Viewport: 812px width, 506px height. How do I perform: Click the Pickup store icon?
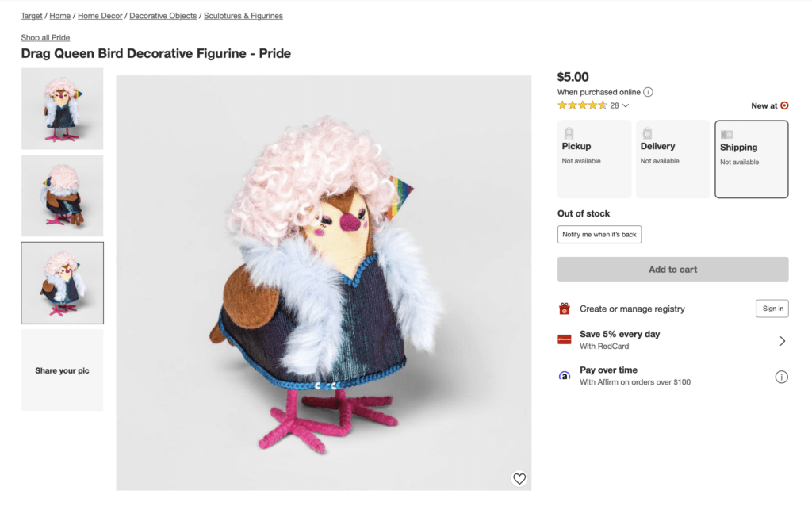(569, 132)
